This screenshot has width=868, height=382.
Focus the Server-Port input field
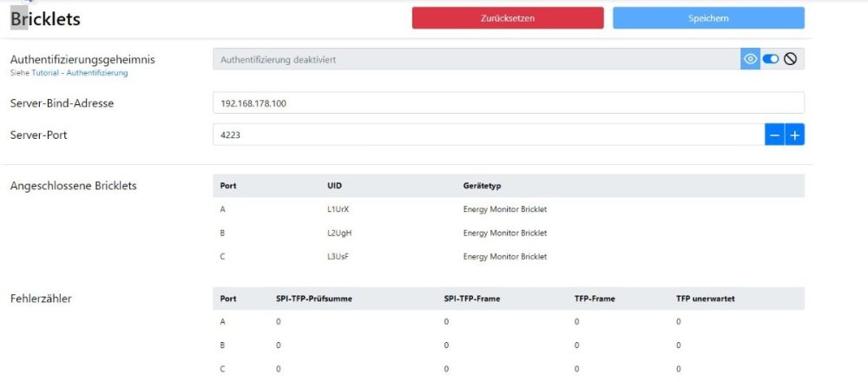488,135
